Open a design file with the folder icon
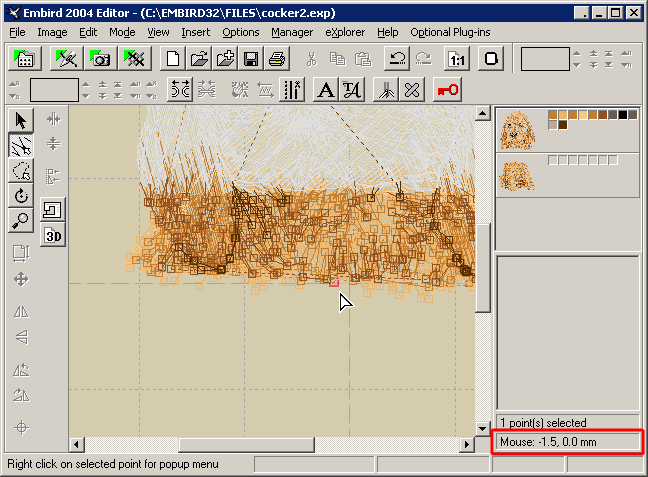648x477 pixels. click(x=199, y=58)
